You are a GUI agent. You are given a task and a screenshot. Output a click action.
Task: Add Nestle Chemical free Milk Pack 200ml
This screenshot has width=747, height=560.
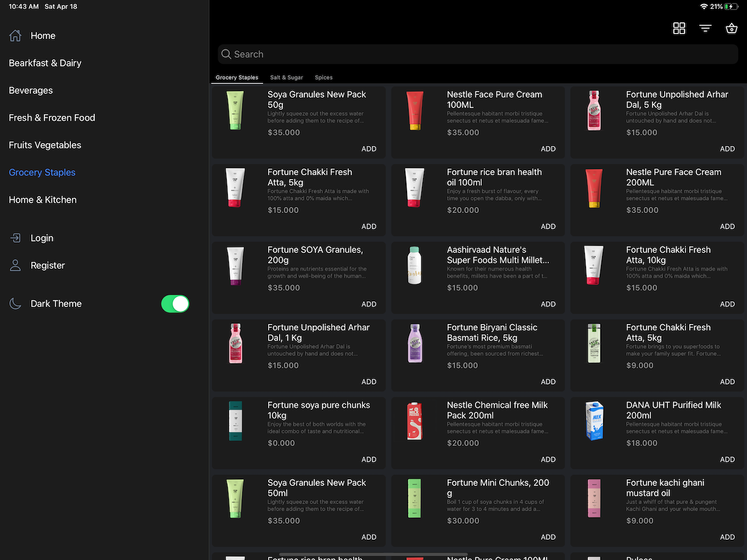(548, 460)
